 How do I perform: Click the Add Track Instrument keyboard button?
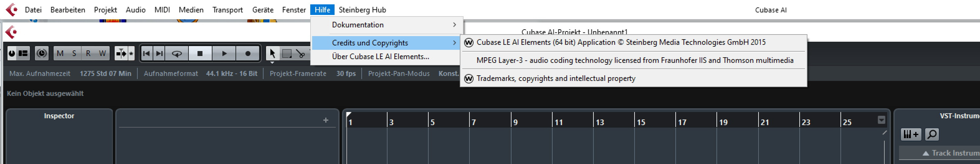[x=911, y=134]
